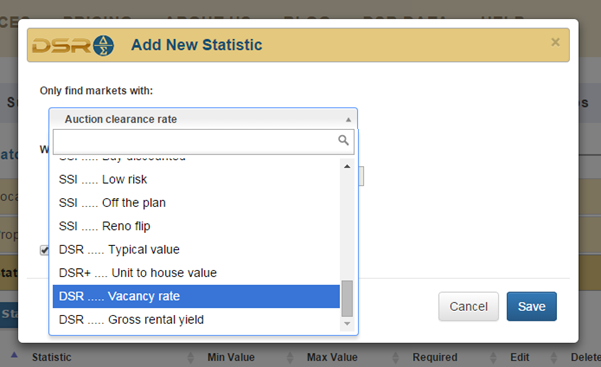601x367 pixels.
Task: Toggle the checkbox left of the dropdown list
Action: (x=44, y=250)
